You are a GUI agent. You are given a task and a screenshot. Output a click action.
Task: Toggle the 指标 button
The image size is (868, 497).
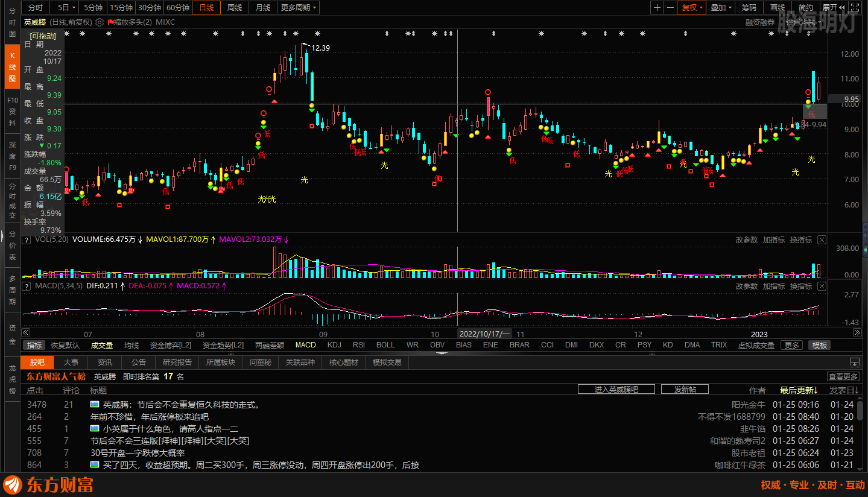click(34, 345)
